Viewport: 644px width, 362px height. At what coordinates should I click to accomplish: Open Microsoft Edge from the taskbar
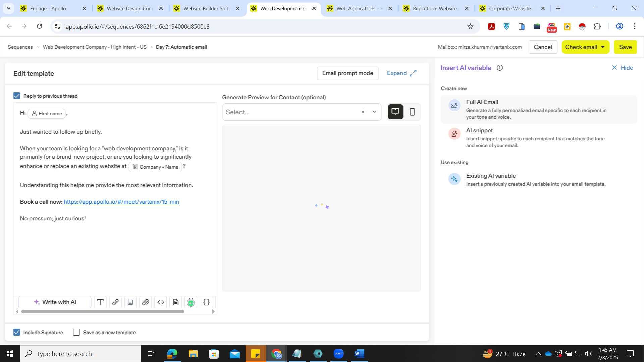[172, 354]
